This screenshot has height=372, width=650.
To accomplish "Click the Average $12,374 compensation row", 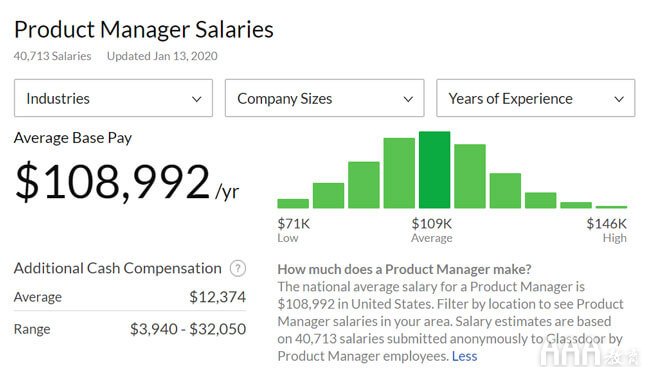I will point(130,297).
